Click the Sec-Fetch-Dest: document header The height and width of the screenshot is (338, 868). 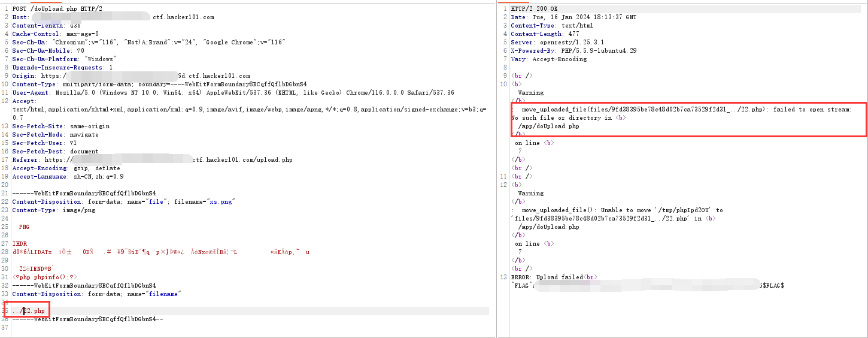coord(55,152)
